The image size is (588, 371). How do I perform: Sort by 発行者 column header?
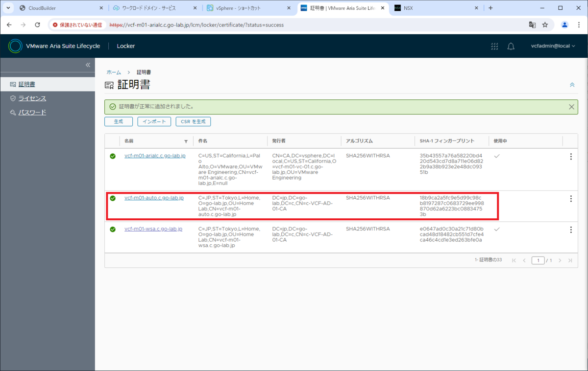tap(279, 141)
